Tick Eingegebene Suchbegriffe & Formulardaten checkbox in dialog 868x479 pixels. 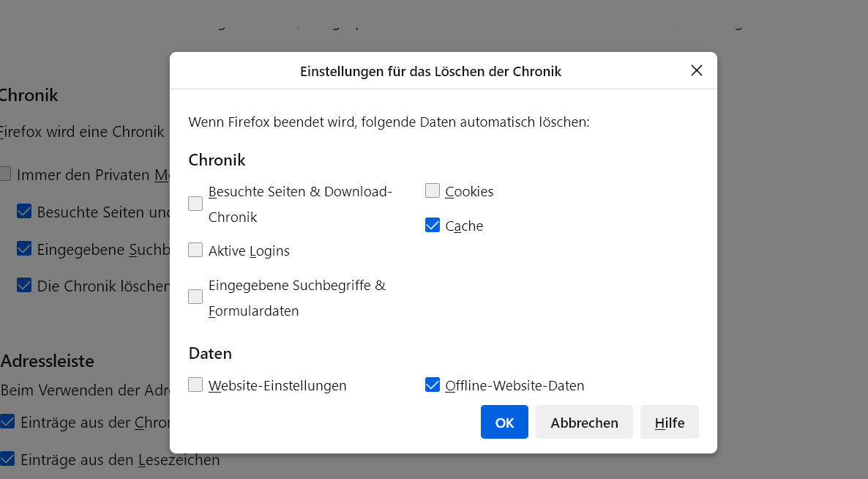tap(195, 297)
